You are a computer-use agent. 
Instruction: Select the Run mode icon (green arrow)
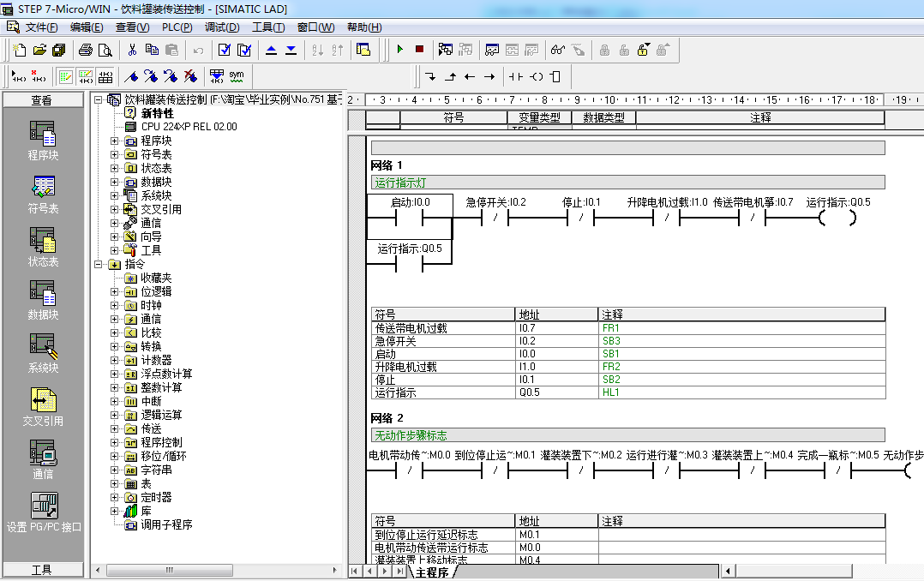pyautogui.click(x=401, y=51)
